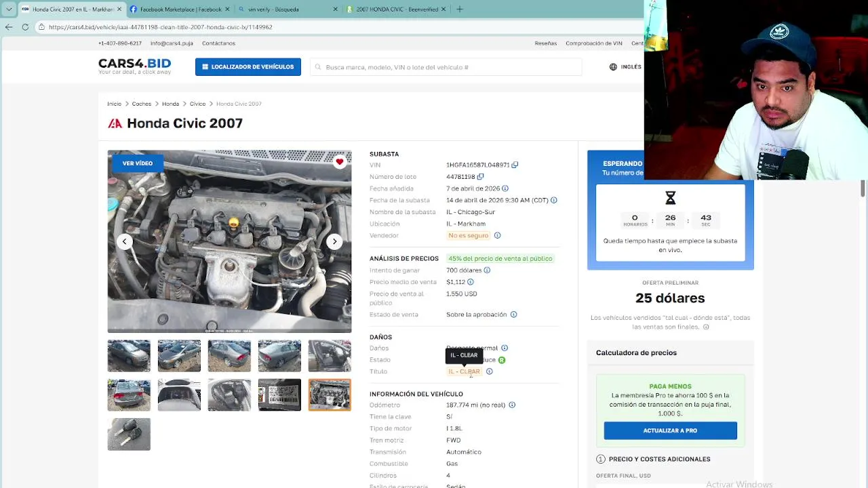
Task: Copy the VIN number icon
Action: (515, 165)
